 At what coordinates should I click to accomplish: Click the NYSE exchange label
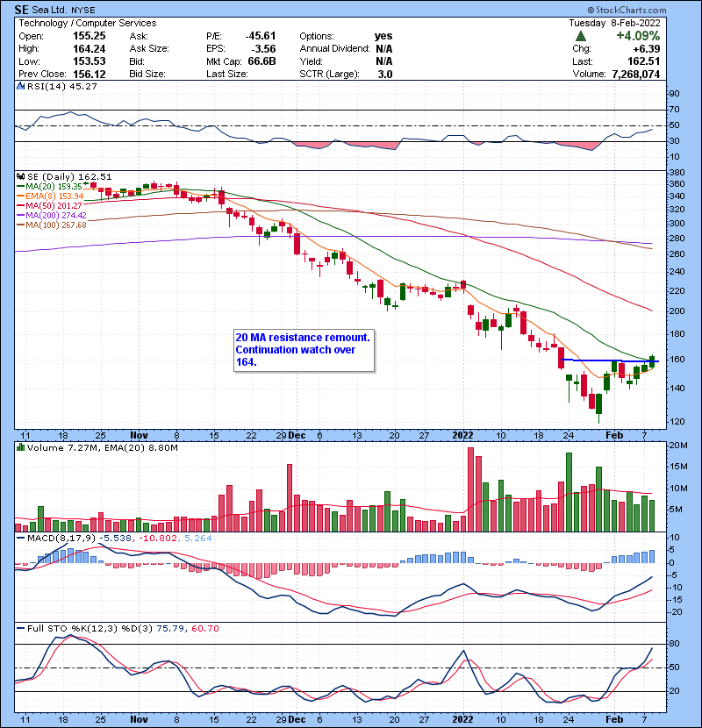83,11
